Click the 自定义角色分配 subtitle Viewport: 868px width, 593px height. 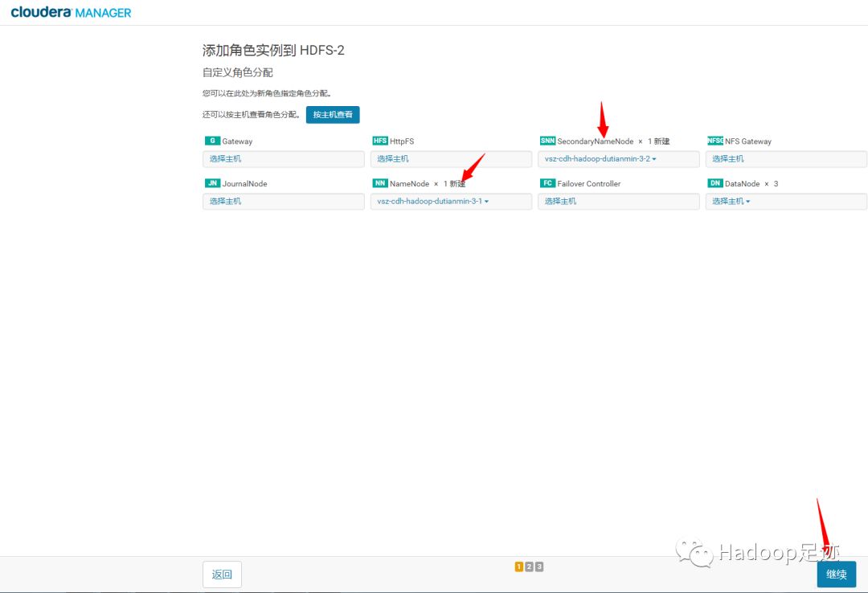[237, 72]
